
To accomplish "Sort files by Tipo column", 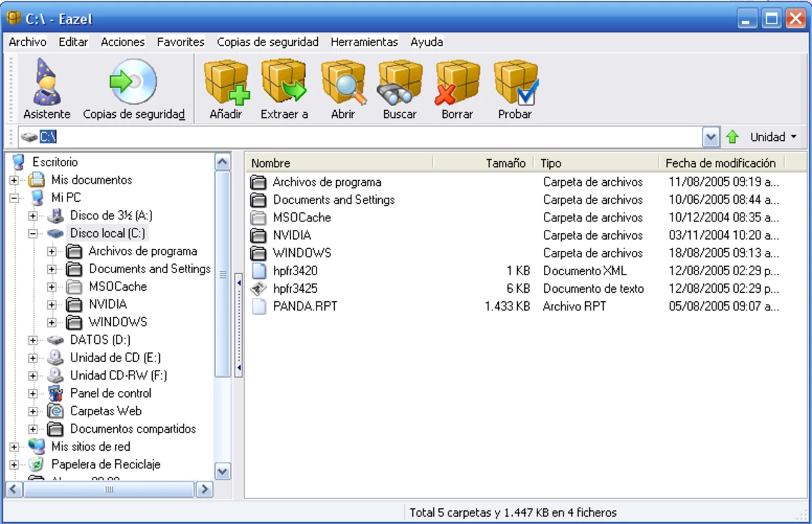I will pos(596,163).
